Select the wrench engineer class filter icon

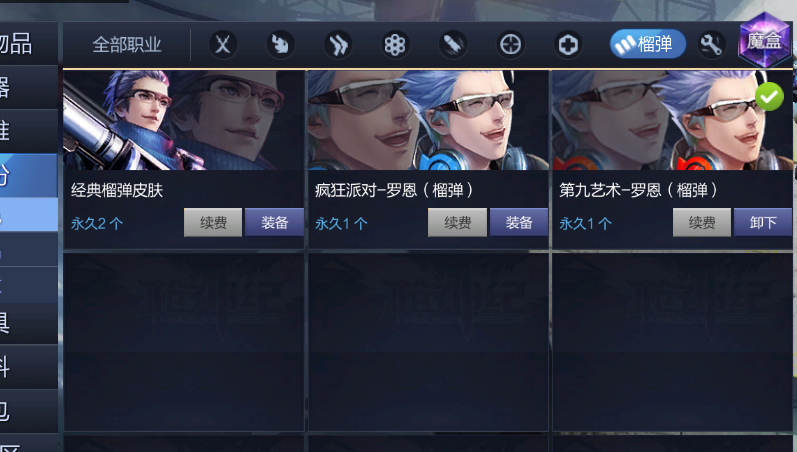pos(711,45)
